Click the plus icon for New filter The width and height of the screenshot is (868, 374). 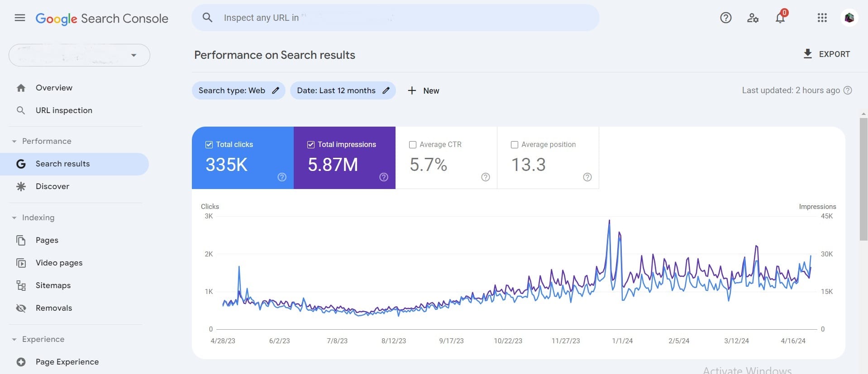point(412,90)
